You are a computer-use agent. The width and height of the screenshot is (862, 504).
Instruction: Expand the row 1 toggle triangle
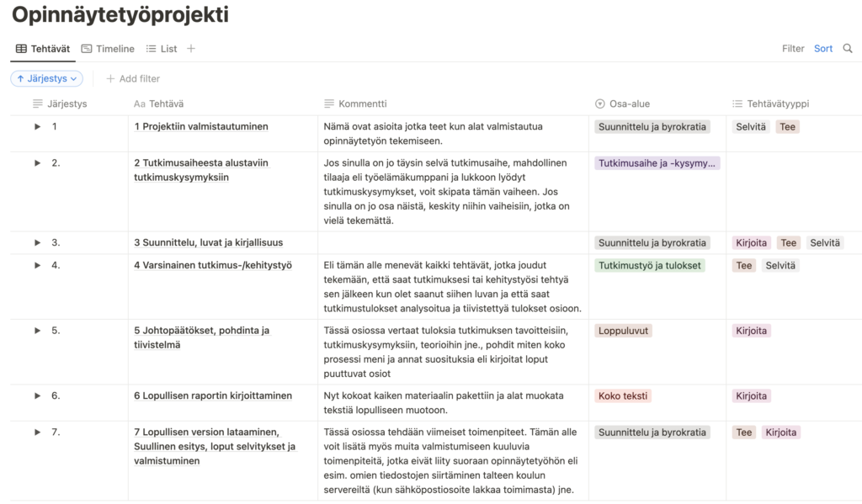[37, 127]
